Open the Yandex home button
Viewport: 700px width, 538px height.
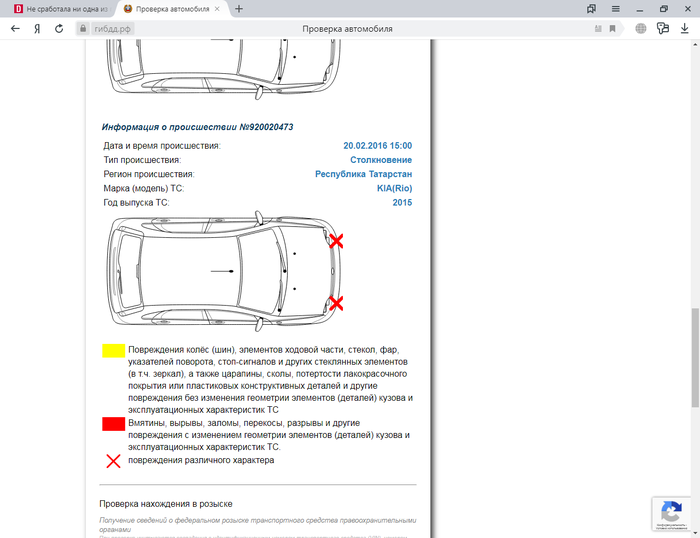[37, 29]
